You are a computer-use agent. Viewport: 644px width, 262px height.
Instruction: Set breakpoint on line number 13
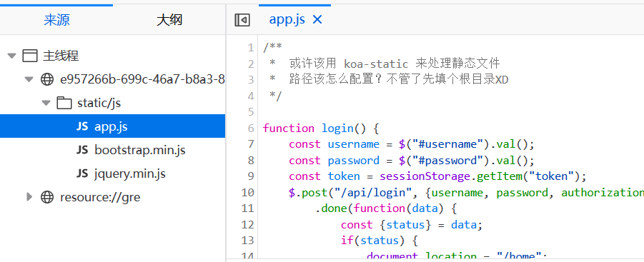point(248,241)
